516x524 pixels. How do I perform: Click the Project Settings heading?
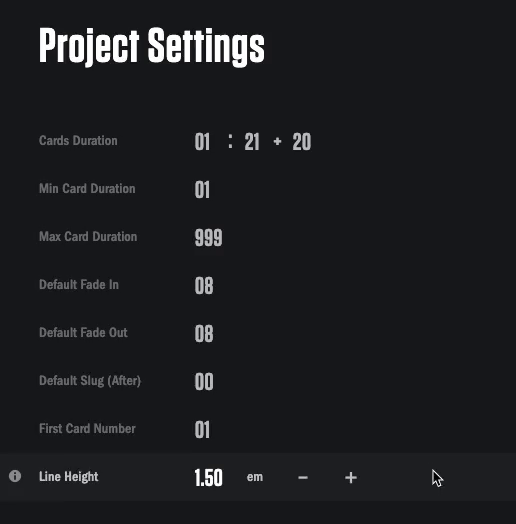pos(152,46)
